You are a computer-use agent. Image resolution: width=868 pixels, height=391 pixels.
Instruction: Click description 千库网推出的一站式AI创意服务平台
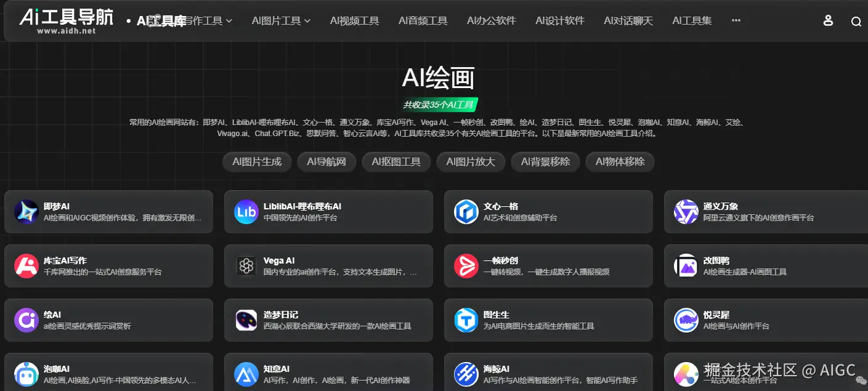click(103, 272)
